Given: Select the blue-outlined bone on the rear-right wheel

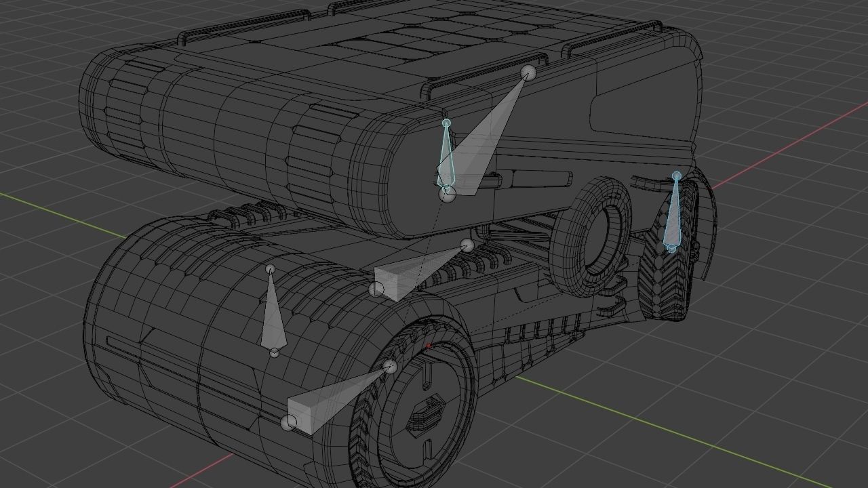Looking at the screenshot, I should point(673,213).
